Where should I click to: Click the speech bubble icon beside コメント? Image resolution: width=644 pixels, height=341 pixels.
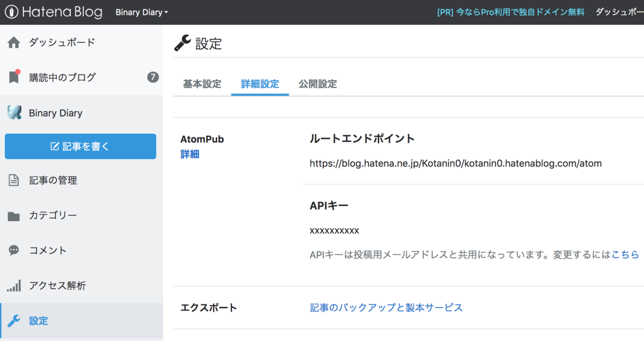[14, 251]
